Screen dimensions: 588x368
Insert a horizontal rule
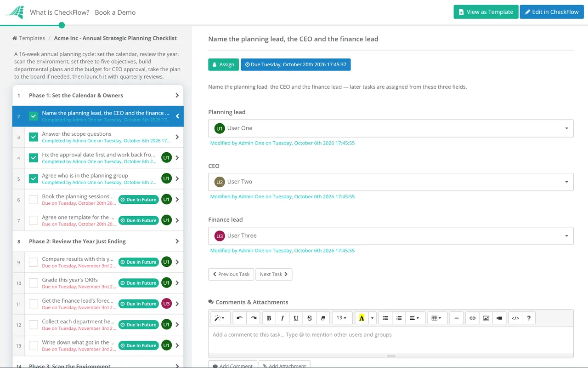[456, 318]
